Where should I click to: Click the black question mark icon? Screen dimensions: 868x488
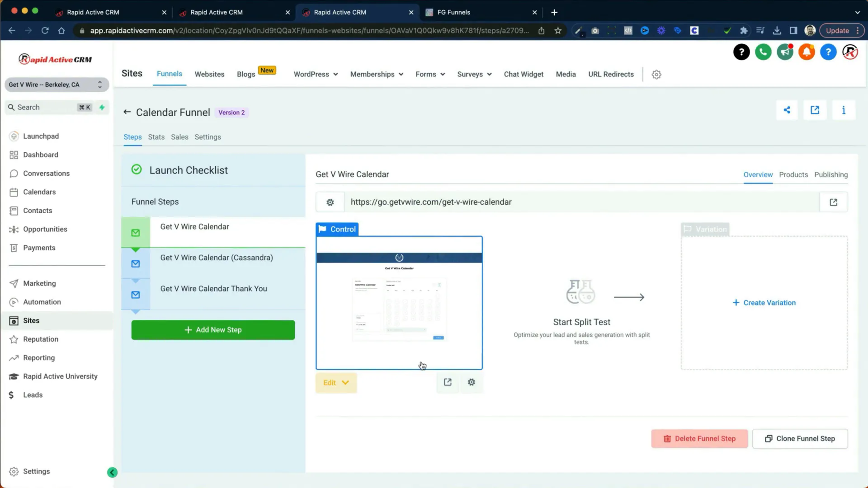click(741, 52)
